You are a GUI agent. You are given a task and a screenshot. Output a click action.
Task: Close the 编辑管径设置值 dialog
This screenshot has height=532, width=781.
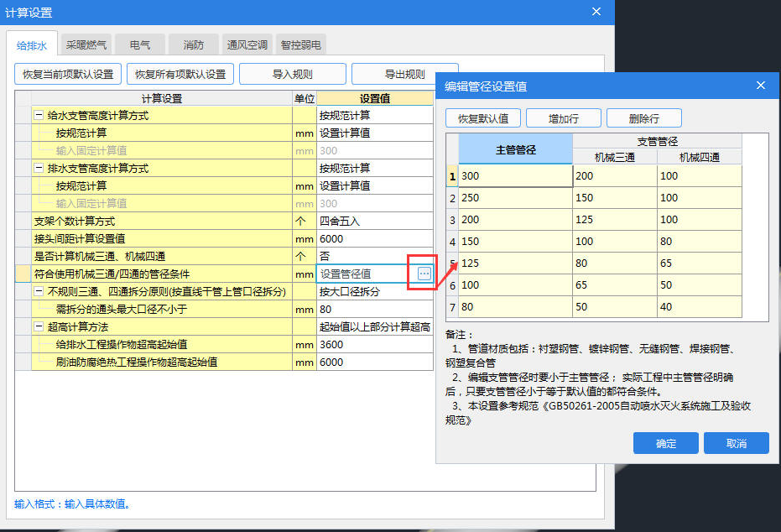(x=761, y=86)
